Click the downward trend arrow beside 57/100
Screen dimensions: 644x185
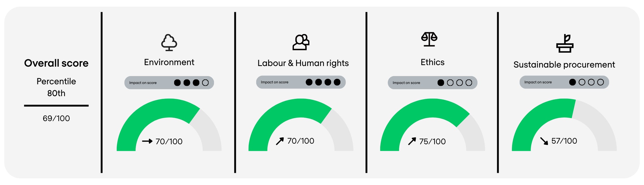tap(544, 141)
